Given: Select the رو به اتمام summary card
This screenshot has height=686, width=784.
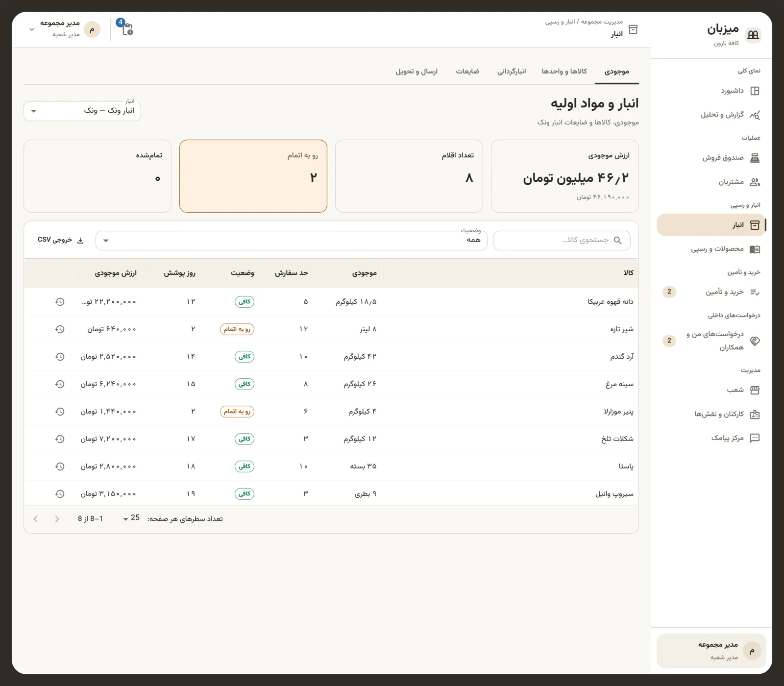Looking at the screenshot, I should pos(253,176).
